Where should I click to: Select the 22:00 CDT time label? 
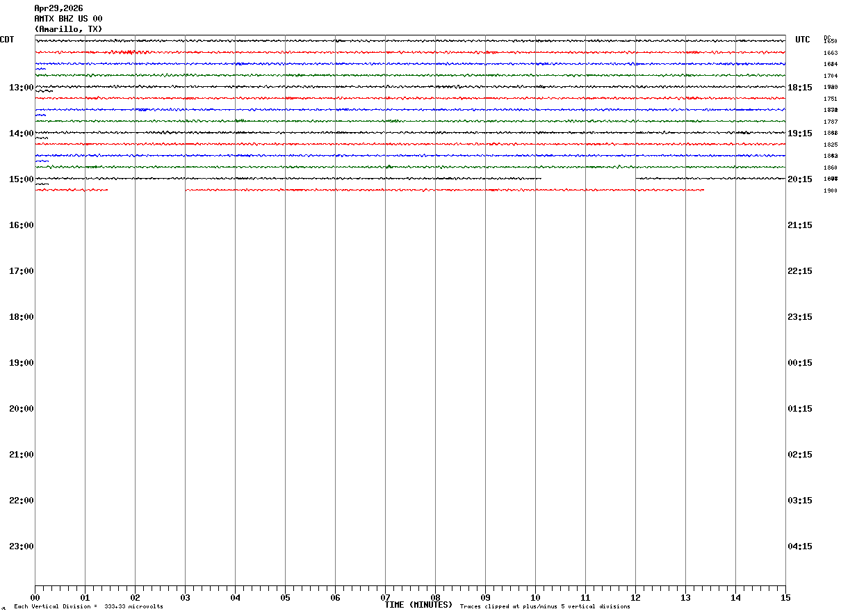click(22, 501)
